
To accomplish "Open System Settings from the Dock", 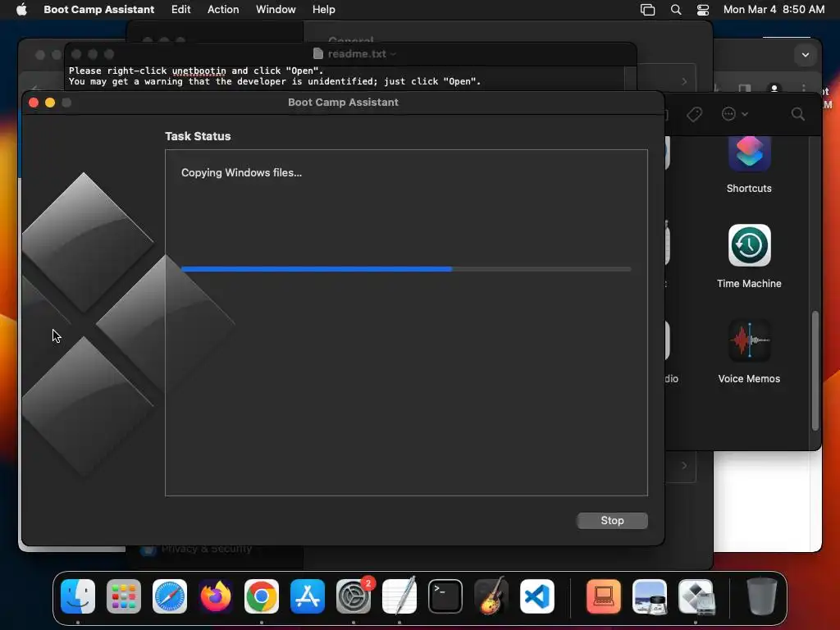I will coord(354,596).
